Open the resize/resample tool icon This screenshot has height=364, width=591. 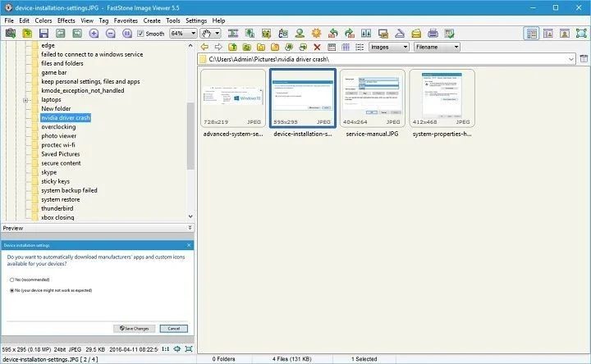(250, 34)
